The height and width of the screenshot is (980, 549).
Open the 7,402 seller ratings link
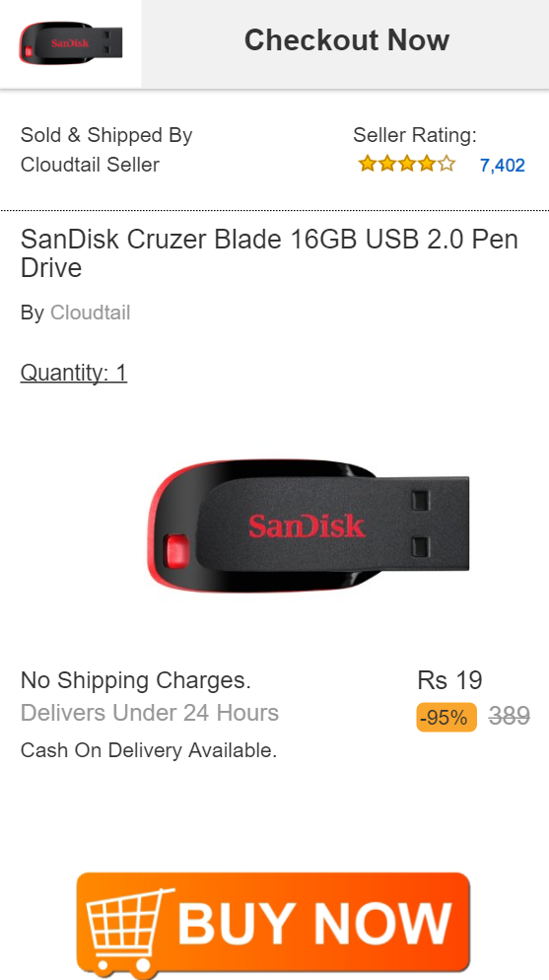click(x=502, y=165)
